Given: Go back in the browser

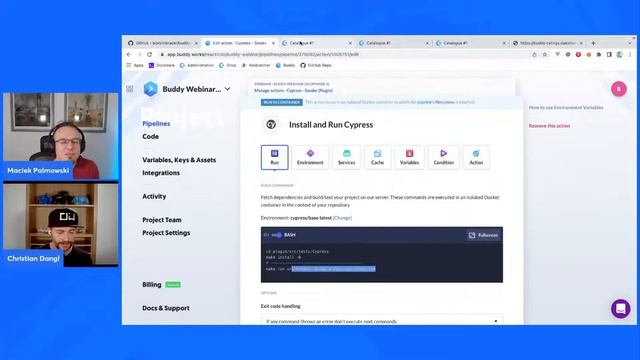Looking at the screenshot, I should pyautogui.click(x=129, y=54).
